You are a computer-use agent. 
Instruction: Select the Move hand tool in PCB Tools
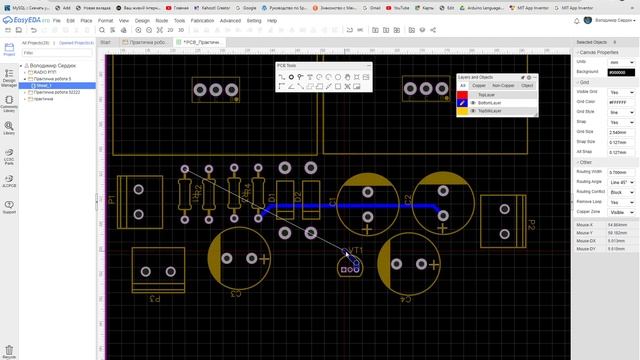click(x=347, y=77)
